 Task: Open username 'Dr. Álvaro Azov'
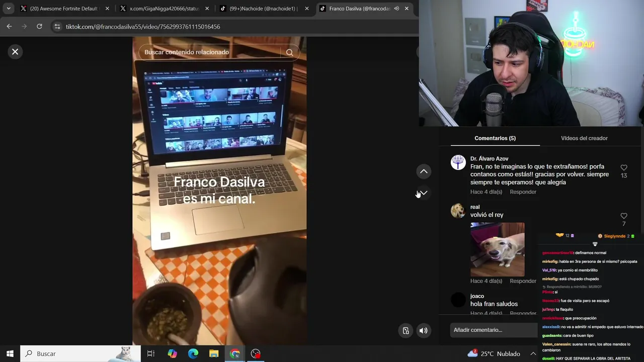click(489, 159)
